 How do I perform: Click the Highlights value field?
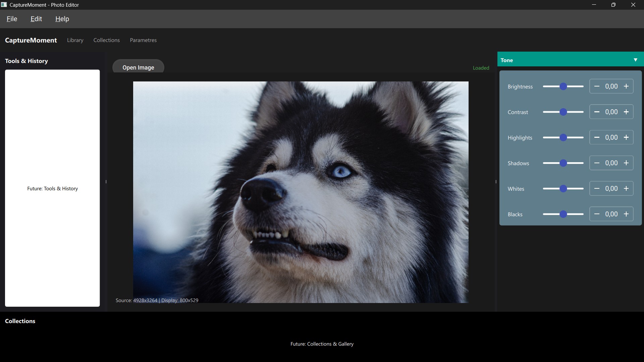point(611,137)
